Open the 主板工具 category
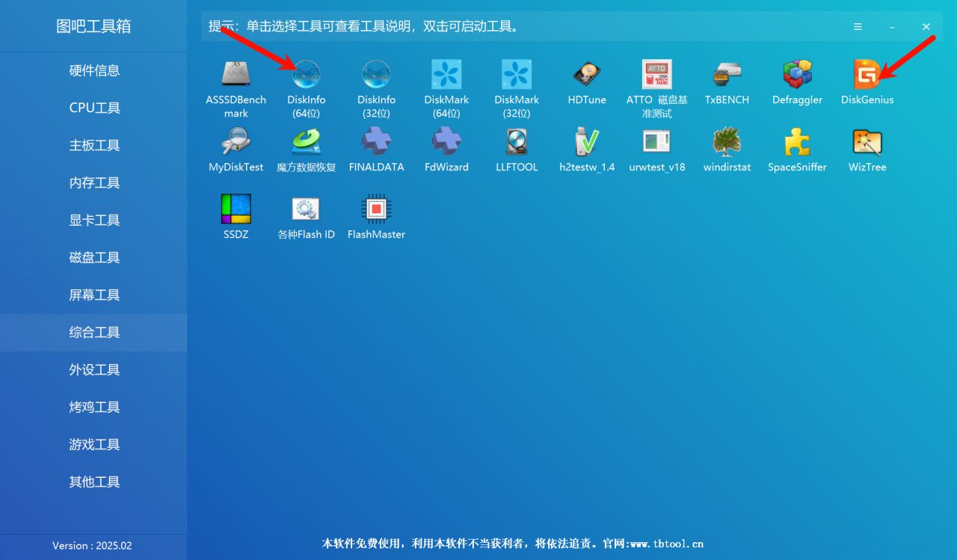This screenshot has height=560, width=957. pos(93,146)
